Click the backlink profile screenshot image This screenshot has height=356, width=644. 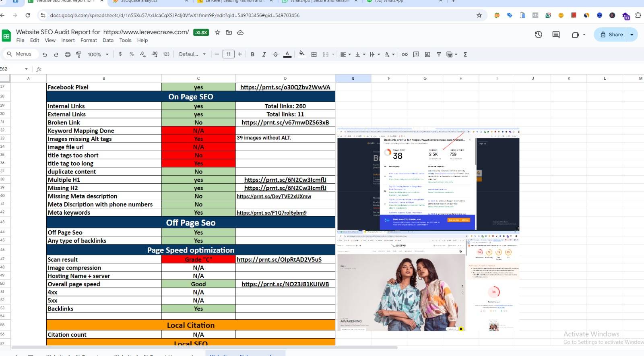click(x=428, y=179)
